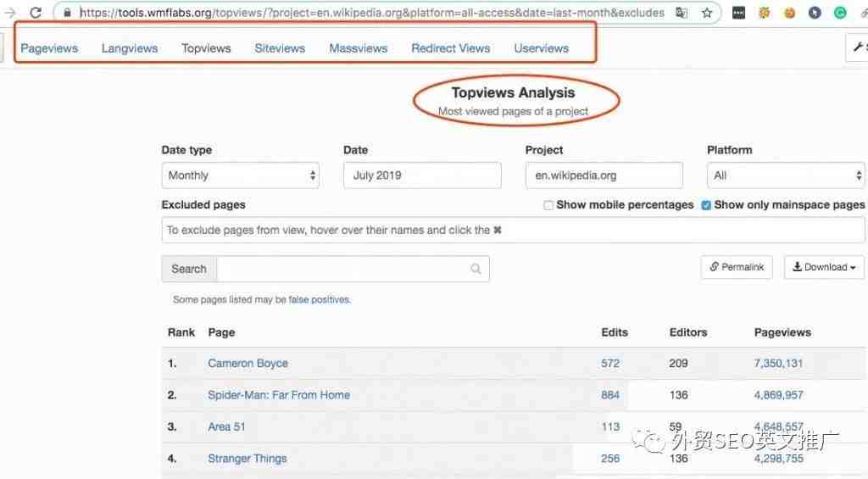Screen dimensions: 868x479
Task: Click the Date field showing July 2019
Action: [x=422, y=175]
